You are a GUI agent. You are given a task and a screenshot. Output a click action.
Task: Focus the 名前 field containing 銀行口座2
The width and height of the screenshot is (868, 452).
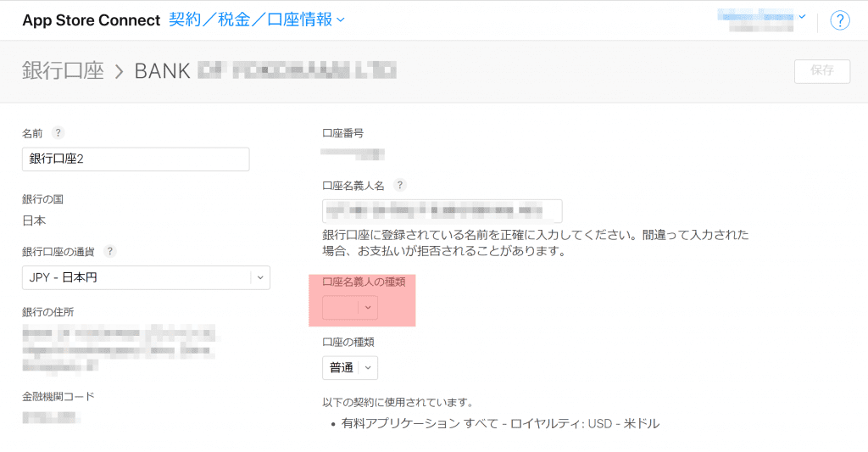[136, 159]
